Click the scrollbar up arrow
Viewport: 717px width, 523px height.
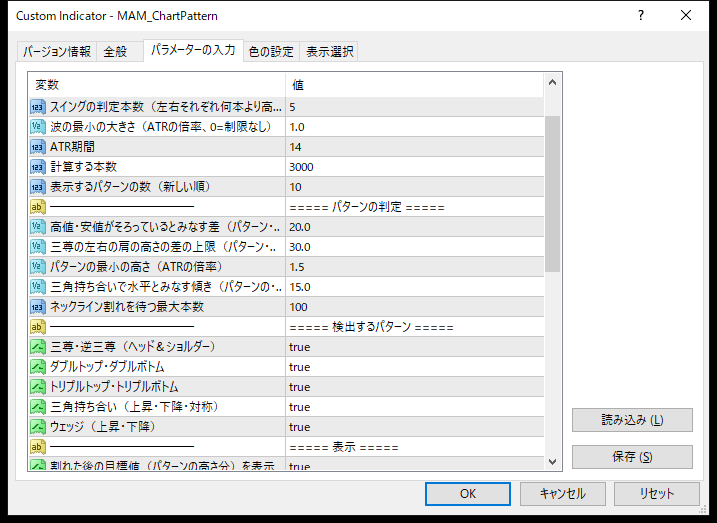coord(552,83)
